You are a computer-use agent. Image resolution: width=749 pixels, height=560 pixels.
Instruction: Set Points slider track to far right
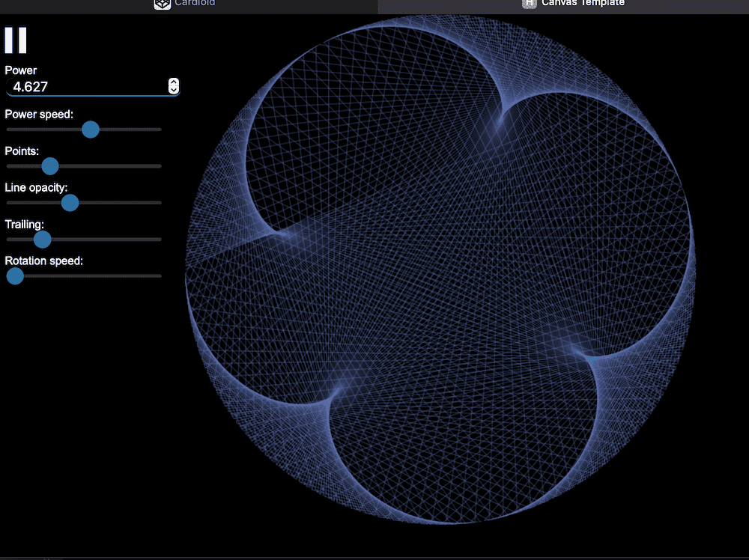coord(160,166)
